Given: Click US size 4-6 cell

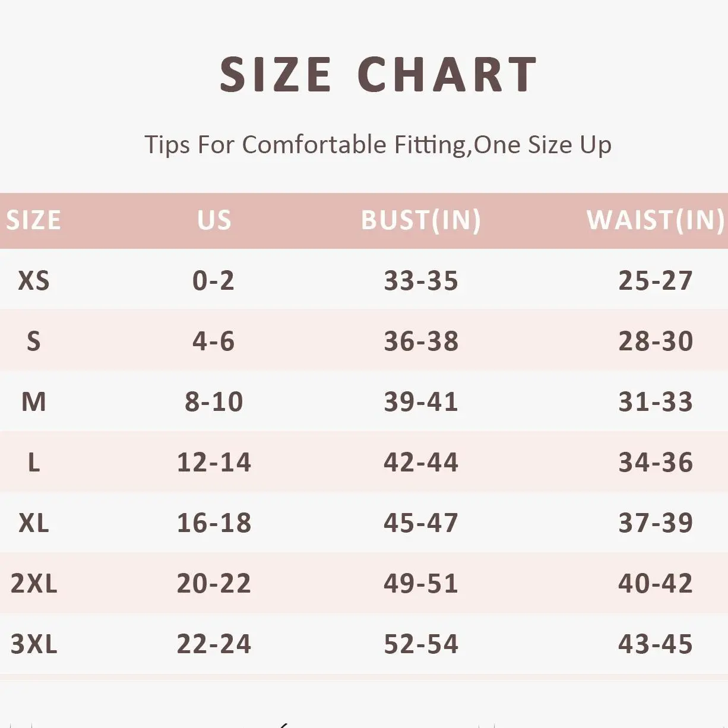Looking at the screenshot, I should coord(214,341).
